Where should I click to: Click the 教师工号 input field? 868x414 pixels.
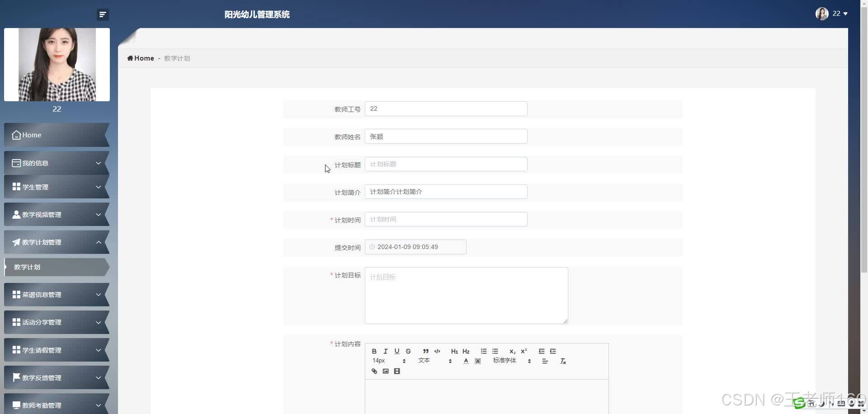(446, 109)
